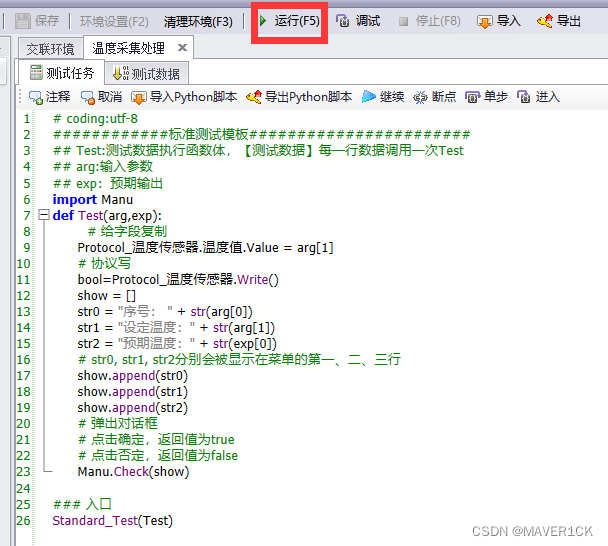Click the 'import Manu' code line
608x546 pixels.
pos(93,199)
